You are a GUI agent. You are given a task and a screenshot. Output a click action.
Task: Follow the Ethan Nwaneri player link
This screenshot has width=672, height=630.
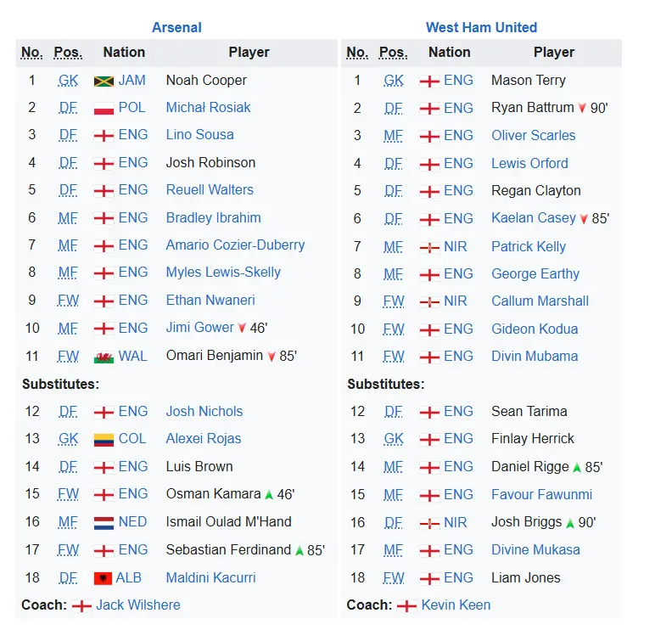210,301
